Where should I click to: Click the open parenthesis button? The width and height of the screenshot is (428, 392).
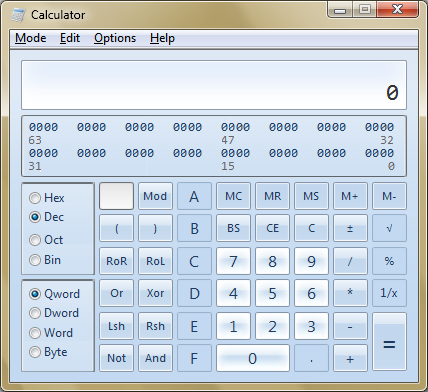coord(116,228)
